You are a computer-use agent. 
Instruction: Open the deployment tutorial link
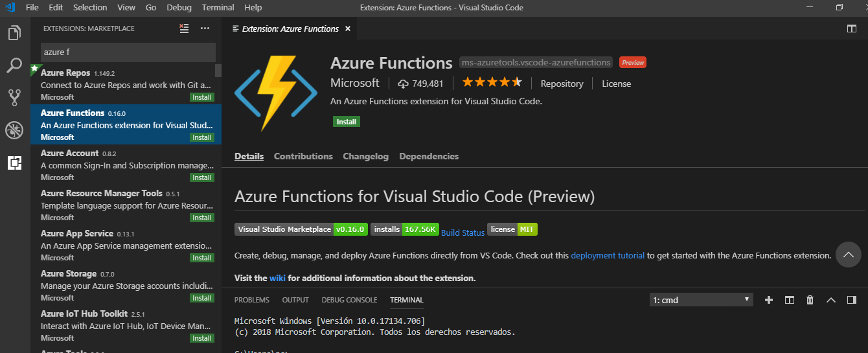pos(608,256)
